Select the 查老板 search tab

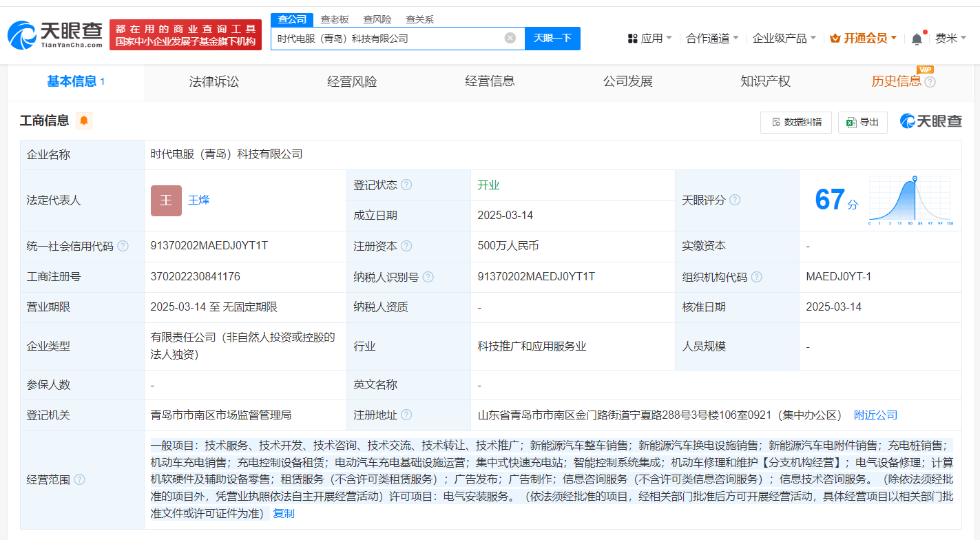[335, 19]
